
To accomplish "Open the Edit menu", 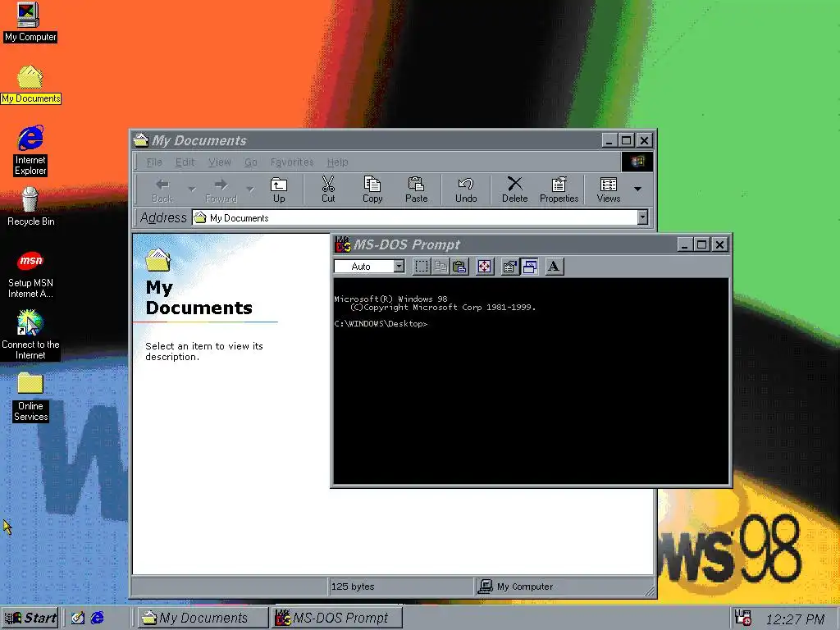I will click(x=185, y=162).
